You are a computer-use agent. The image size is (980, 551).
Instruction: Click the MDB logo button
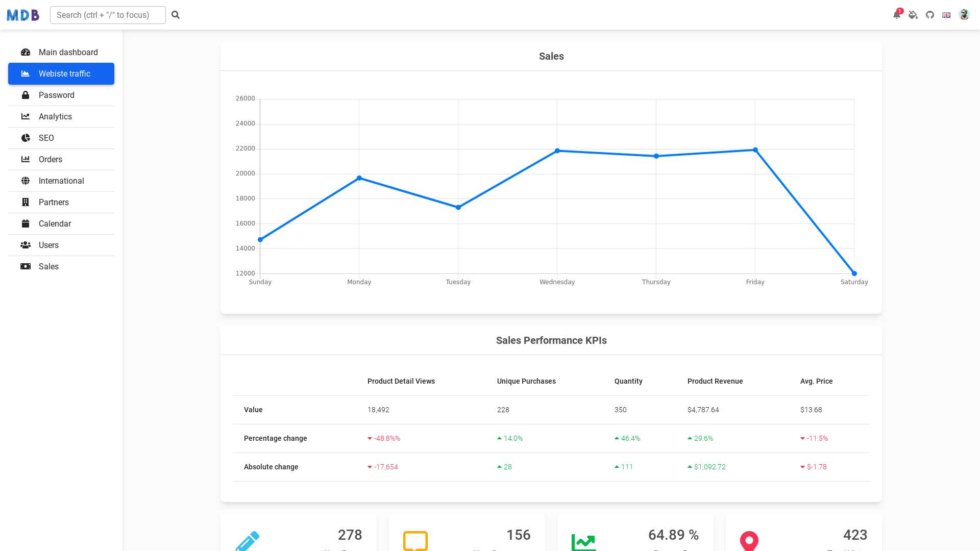(x=23, y=14)
